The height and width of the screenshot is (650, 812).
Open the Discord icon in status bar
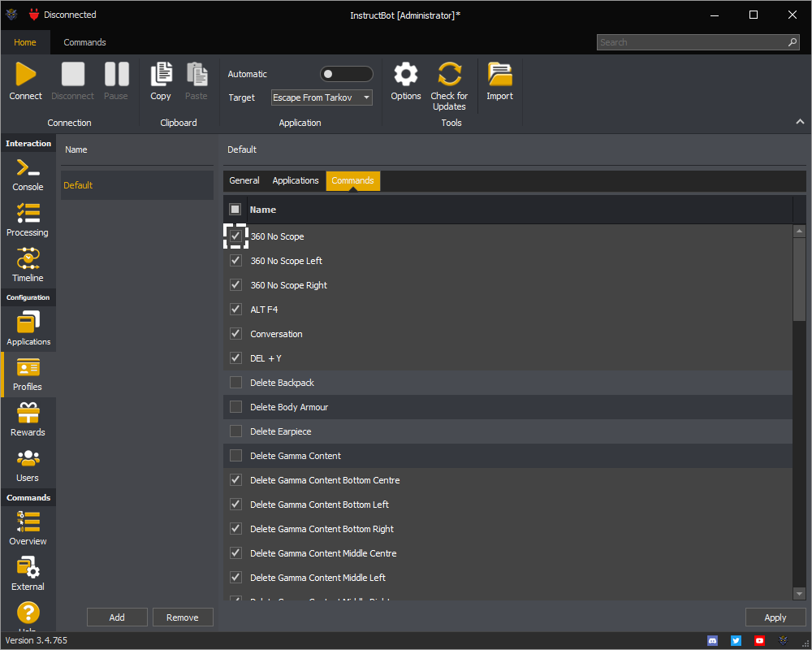point(713,641)
